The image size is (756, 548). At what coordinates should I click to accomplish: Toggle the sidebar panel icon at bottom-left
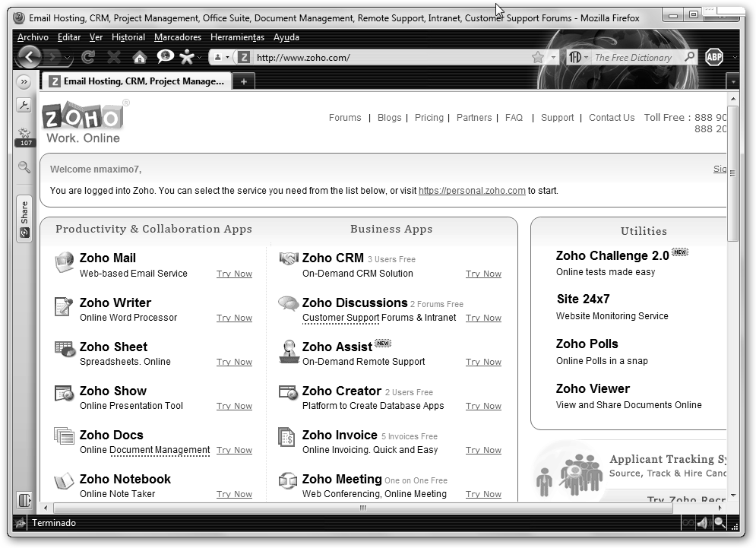point(24,500)
